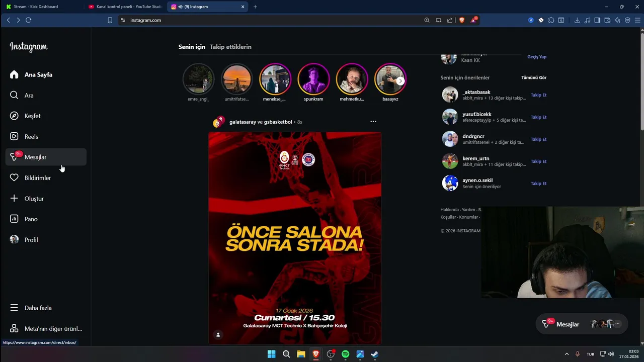Open the Galatasaray basketball post image
The image size is (644, 362).
(295, 238)
